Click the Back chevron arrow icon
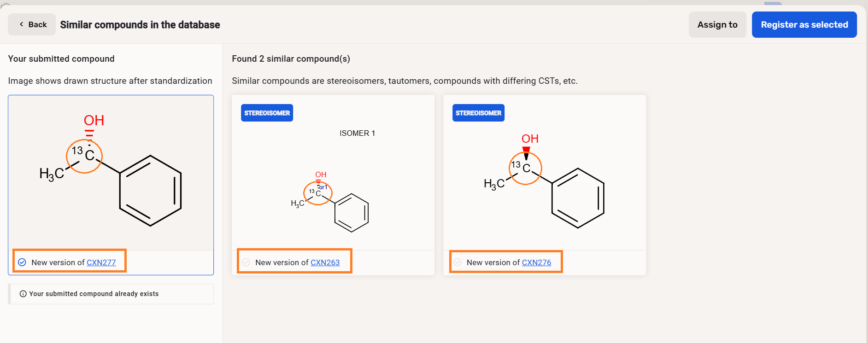868x343 pixels. coord(21,24)
